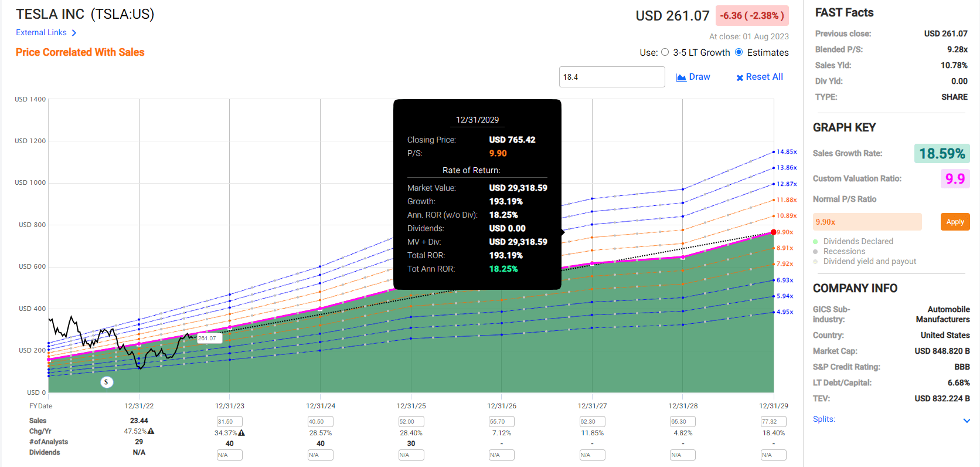The image size is (980, 467).
Task: Click the 7.92x multiple line label
Action: [785, 264]
